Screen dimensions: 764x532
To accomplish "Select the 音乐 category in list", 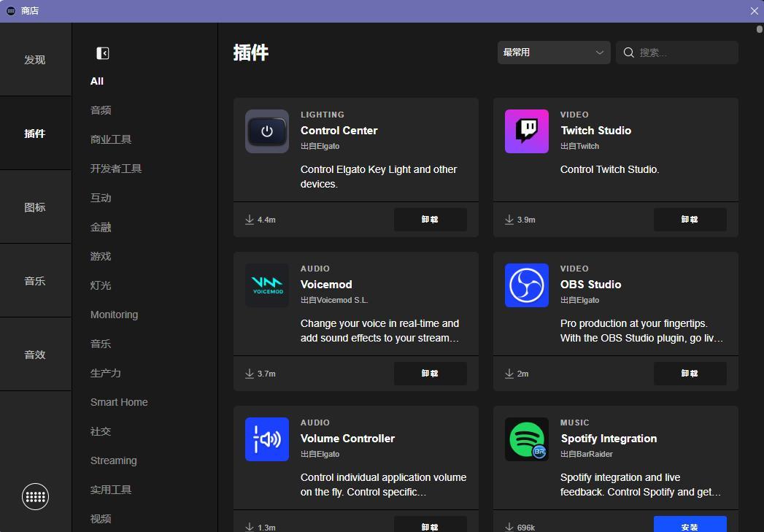I will [101, 344].
